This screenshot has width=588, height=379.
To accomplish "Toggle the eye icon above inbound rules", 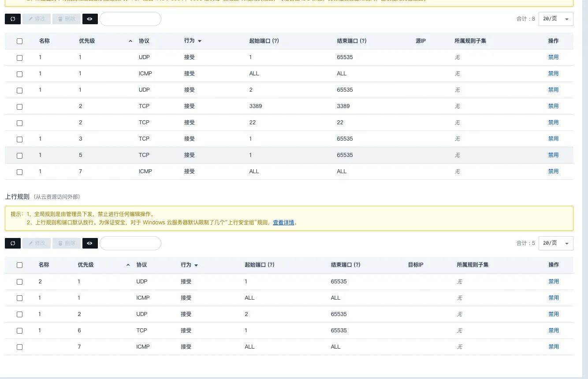I will 90,19.
